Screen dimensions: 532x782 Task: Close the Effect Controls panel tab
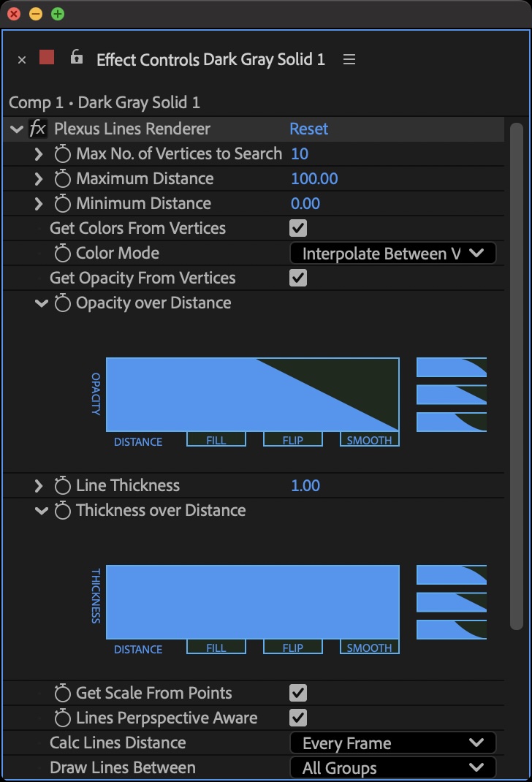pyautogui.click(x=22, y=60)
